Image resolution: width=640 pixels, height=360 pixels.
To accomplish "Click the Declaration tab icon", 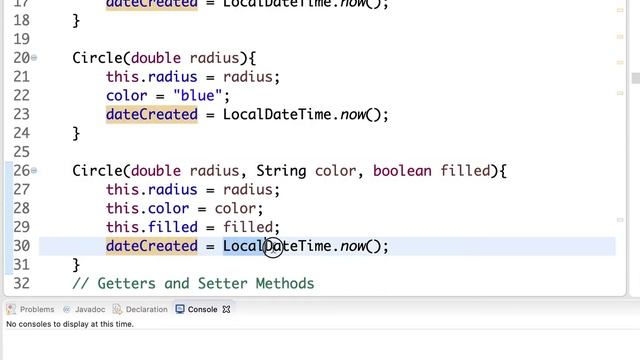I will click(117, 309).
